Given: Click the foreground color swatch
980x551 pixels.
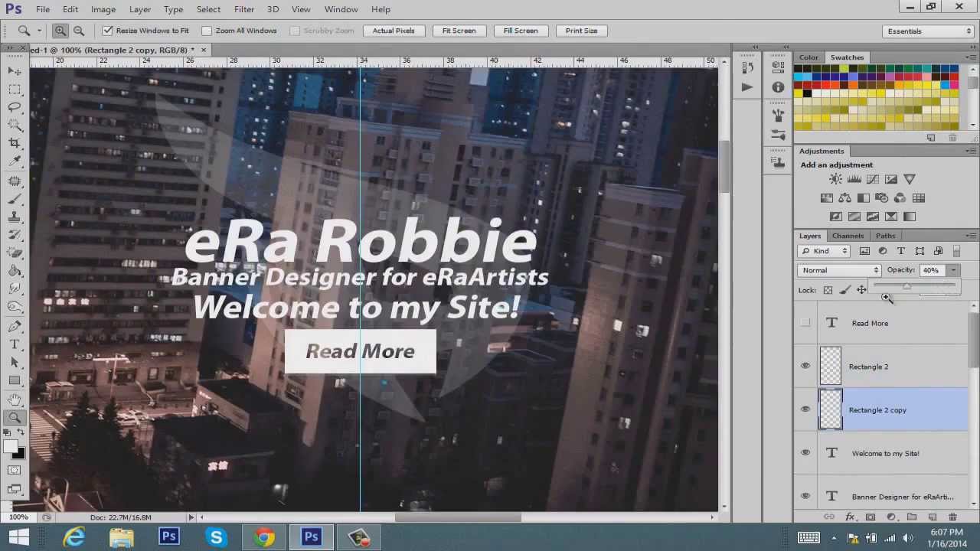Looking at the screenshot, I should (11, 447).
